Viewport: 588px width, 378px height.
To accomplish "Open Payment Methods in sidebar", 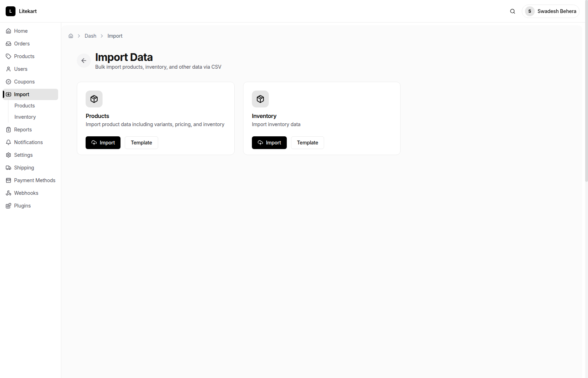I will pos(30,180).
